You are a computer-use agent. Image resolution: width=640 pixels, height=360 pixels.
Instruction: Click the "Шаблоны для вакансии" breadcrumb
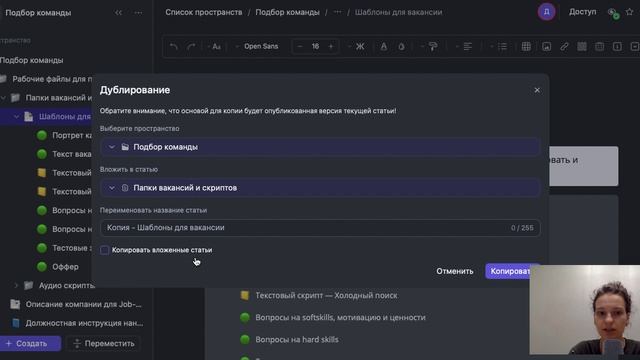398,12
